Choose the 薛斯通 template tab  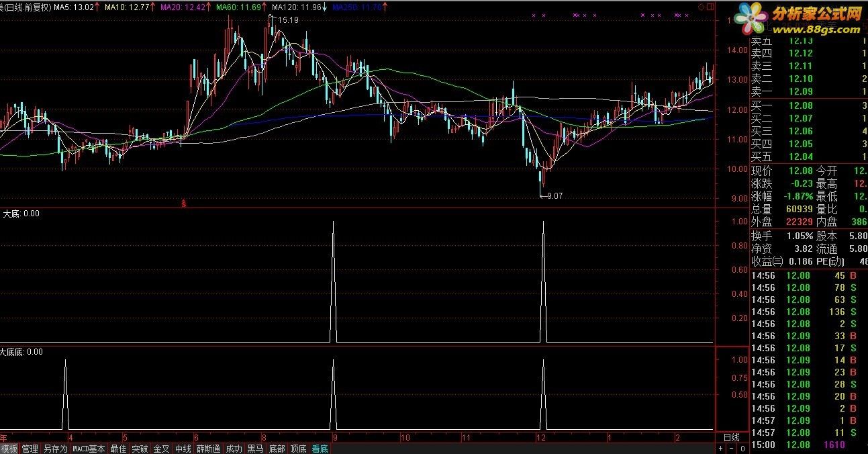pos(208,449)
